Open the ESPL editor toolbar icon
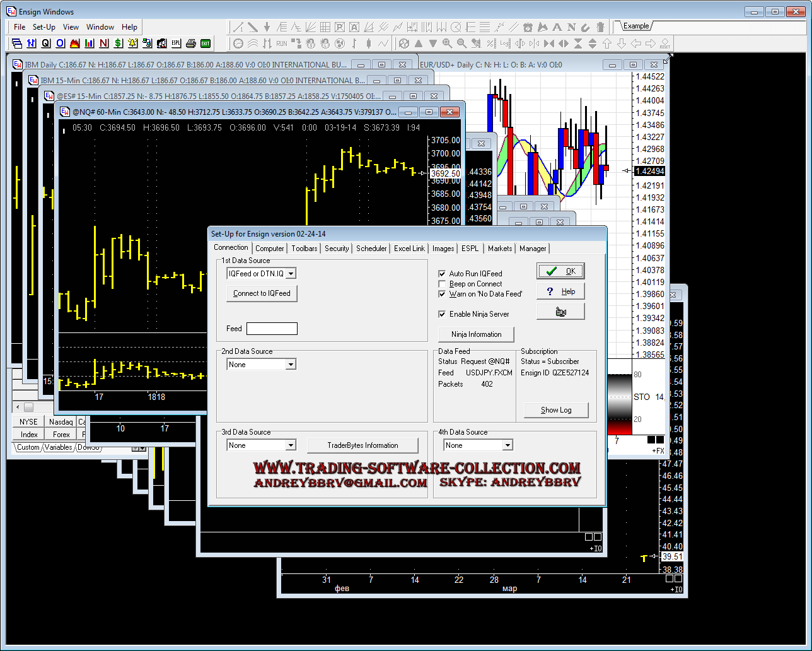Image resolution: width=812 pixels, height=651 pixels. pyautogui.click(x=177, y=44)
